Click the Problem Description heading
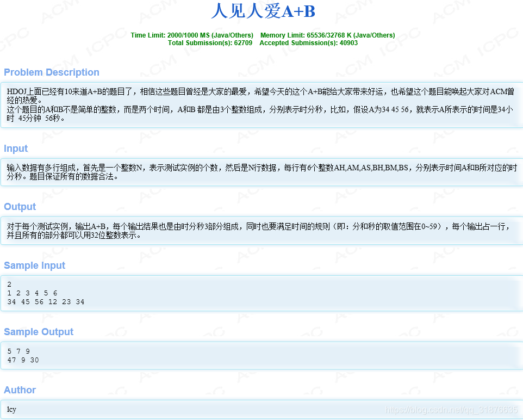Image resolution: width=523 pixels, height=420 pixels. coord(52,72)
